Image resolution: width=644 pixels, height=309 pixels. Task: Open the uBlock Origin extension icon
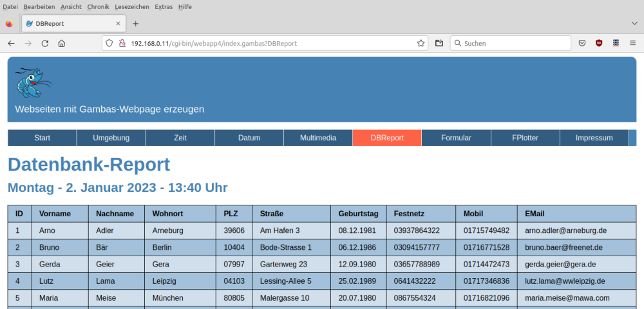(599, 43)
